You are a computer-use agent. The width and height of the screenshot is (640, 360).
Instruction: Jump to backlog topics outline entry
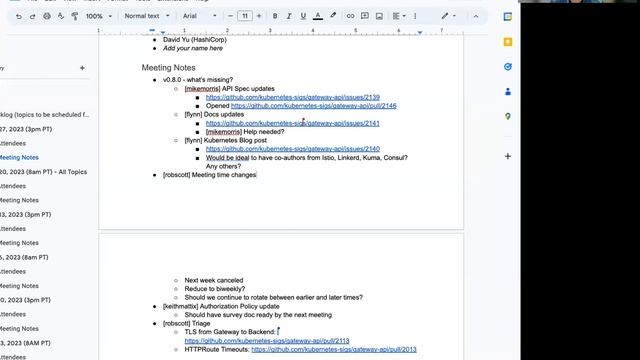pyautogui.click(x=44, y=115)
